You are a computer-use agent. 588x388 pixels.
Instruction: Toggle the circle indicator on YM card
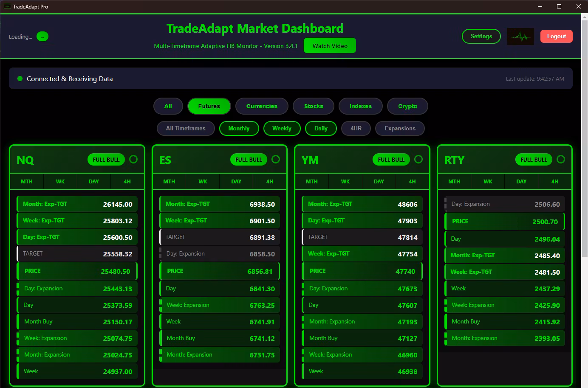coord(418,159)
